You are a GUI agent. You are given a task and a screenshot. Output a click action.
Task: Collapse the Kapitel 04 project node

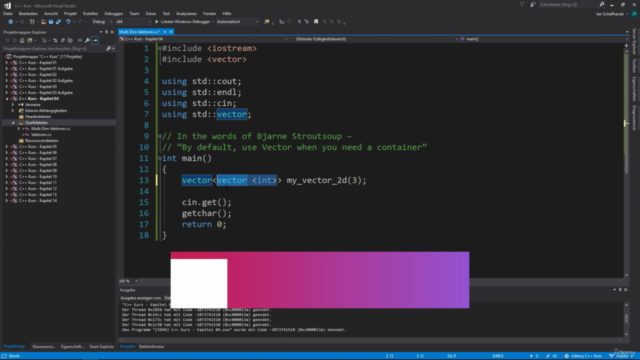7,99
